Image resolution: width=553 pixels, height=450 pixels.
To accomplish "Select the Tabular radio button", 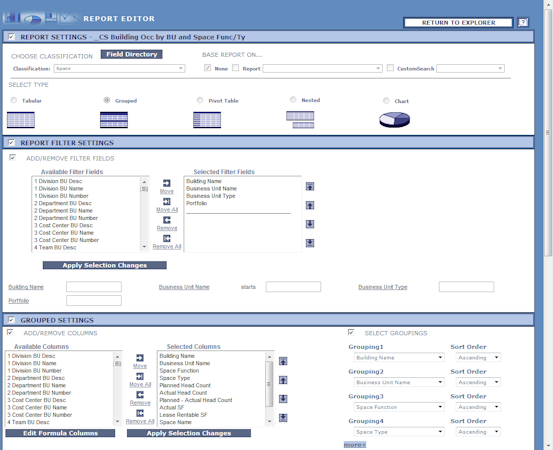I will [13, 100].
